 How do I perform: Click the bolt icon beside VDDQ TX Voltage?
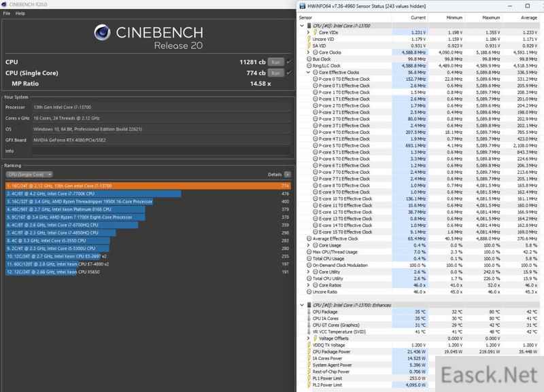pyautogui.click(x=309, y=345)
